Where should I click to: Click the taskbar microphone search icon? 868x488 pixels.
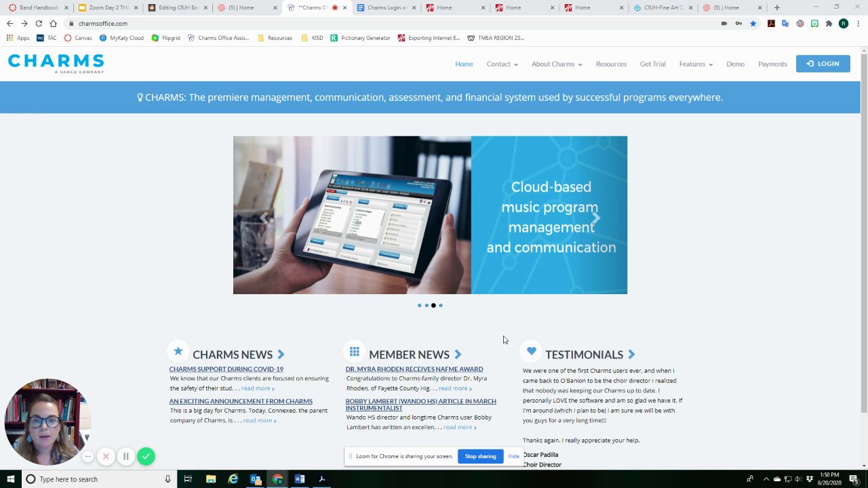click(167, 479)
